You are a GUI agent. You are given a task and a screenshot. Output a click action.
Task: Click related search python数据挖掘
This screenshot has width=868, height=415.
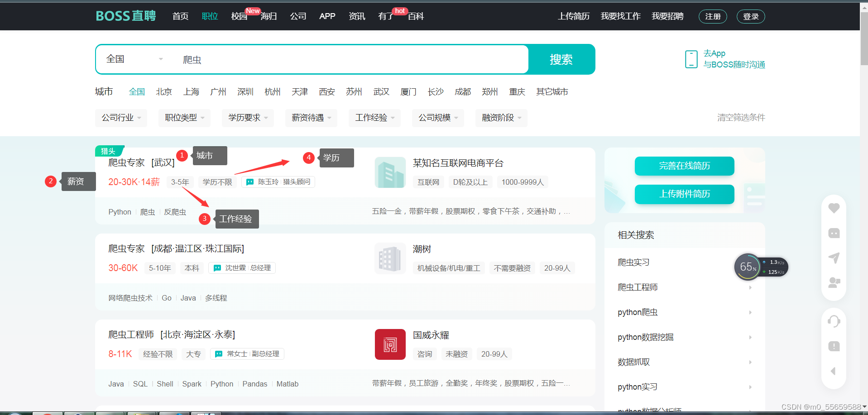point(646,337)
